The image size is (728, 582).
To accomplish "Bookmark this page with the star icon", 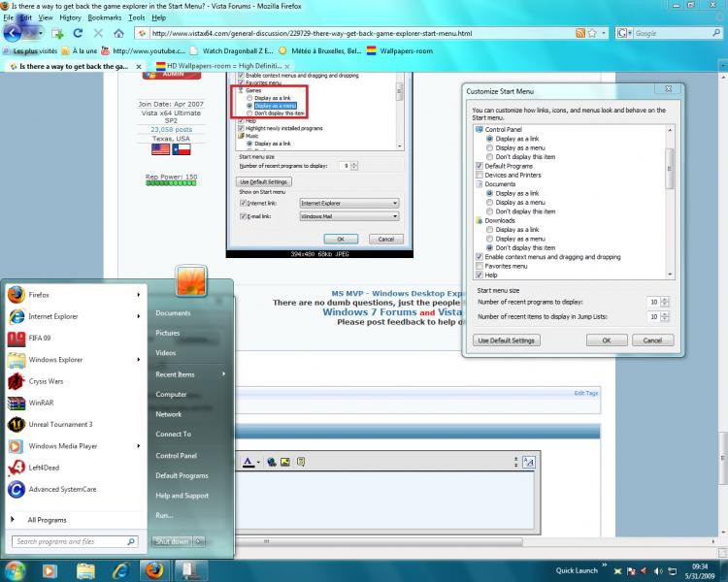I will (592, 33).
